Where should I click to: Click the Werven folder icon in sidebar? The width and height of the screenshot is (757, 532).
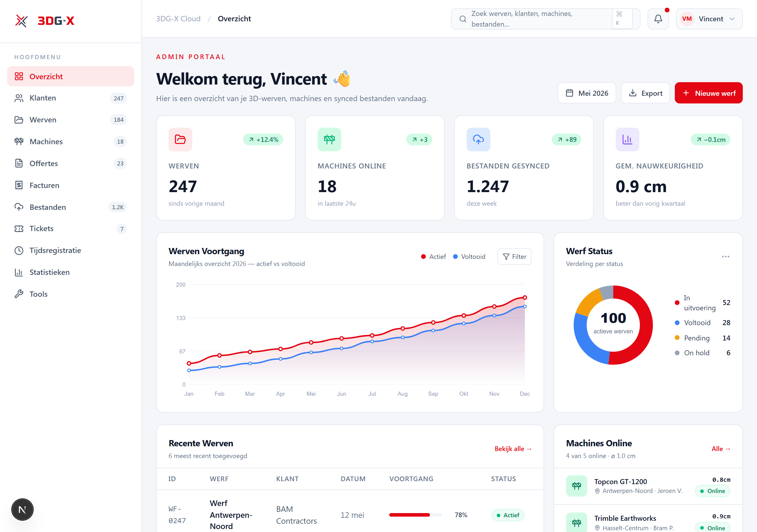[19, 120]
